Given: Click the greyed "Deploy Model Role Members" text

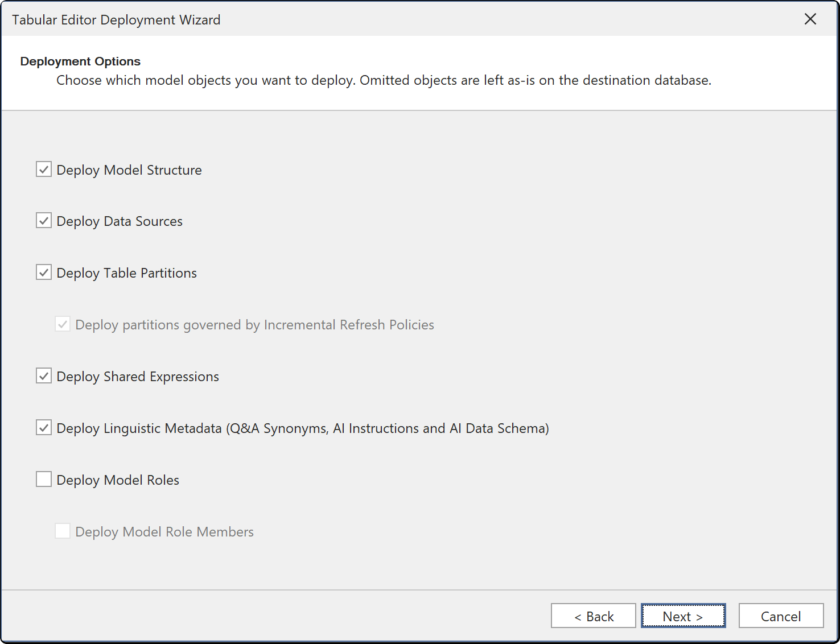Looking at the screenshot, I should point(164,532).
